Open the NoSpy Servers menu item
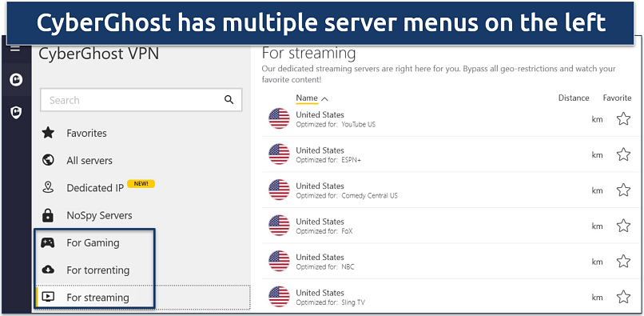This screenshot has width=644, height=316. click(99, 215)
